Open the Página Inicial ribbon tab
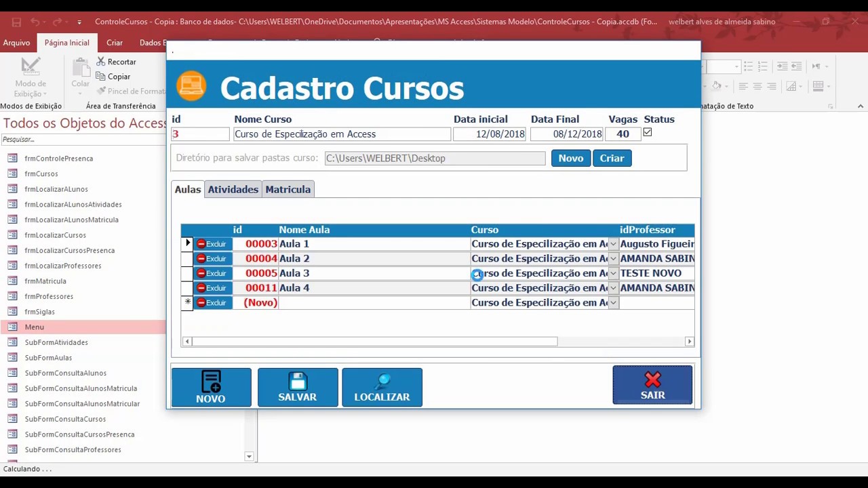Screen dimensions: 868x488 pos(67,43)
